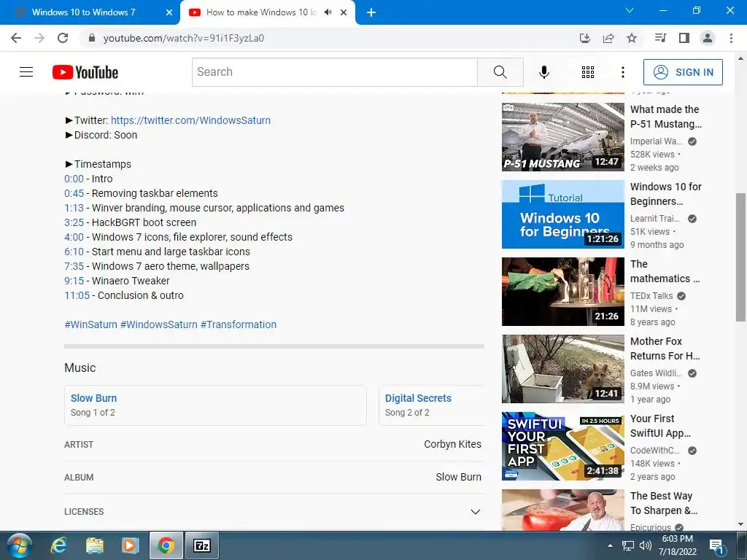Screen dimensions: 747x560
Task: Open the P-51 Mustang video thumbnail
Action: 562,137
